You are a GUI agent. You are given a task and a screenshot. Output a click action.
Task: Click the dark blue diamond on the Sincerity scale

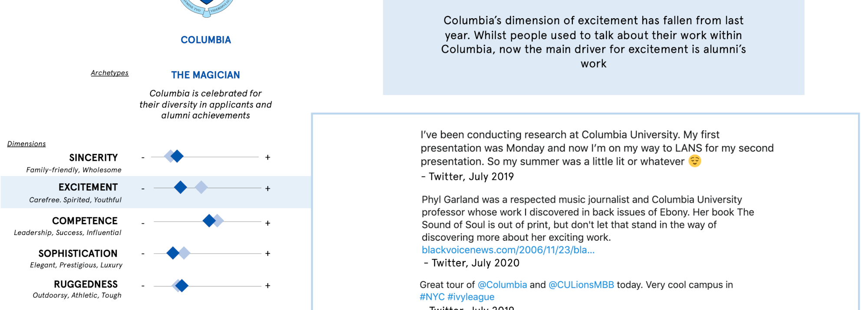coord(177,156)
